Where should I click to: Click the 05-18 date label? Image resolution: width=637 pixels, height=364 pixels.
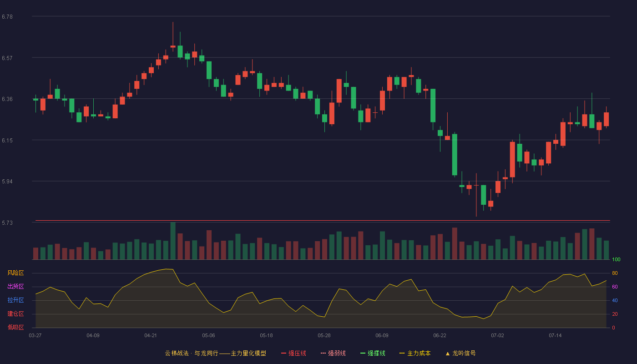click(x=266, y=335)
